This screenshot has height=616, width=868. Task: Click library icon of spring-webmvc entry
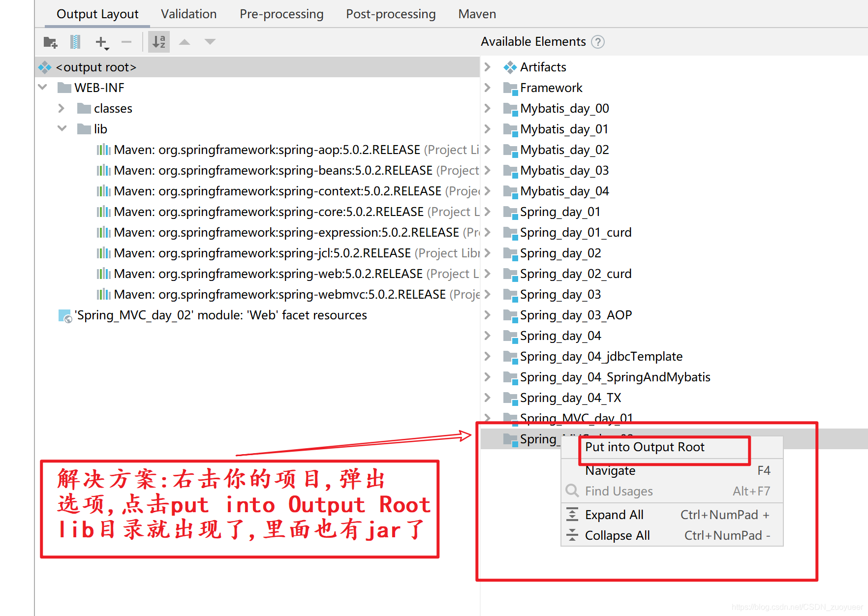104,295
